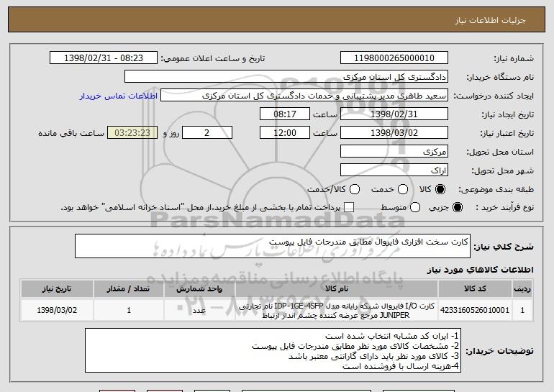Click the delivery province field مرکزی
Viewport: 554px width, 392px height.
[394, 152]
